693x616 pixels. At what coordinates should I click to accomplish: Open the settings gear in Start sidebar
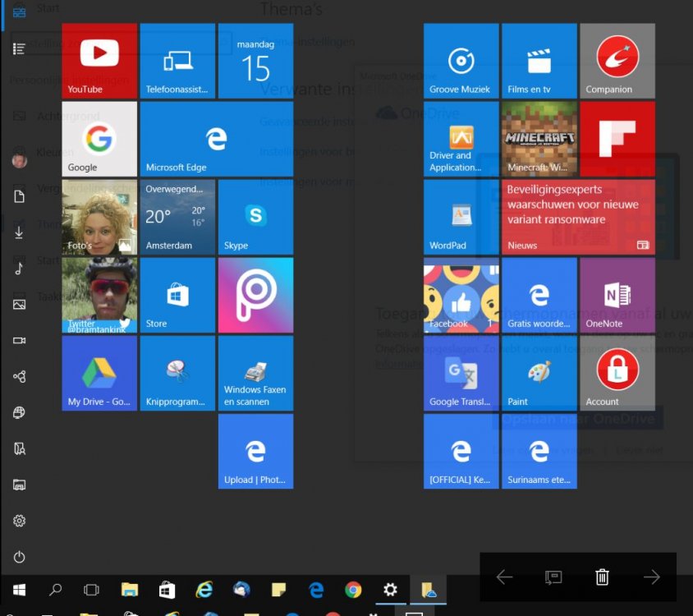click(19, 521)
